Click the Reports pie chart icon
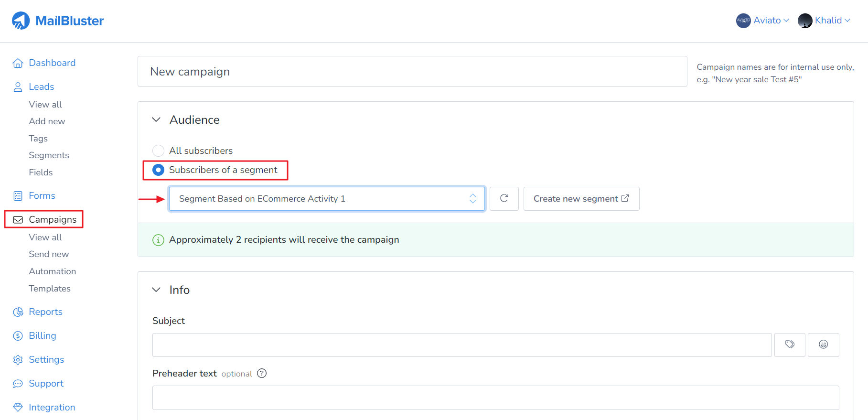 point(18,312)
